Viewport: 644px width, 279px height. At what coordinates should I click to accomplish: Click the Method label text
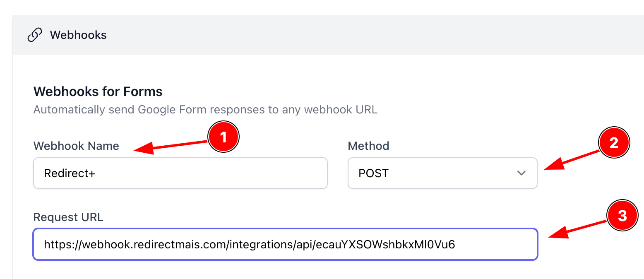[368, 146]
